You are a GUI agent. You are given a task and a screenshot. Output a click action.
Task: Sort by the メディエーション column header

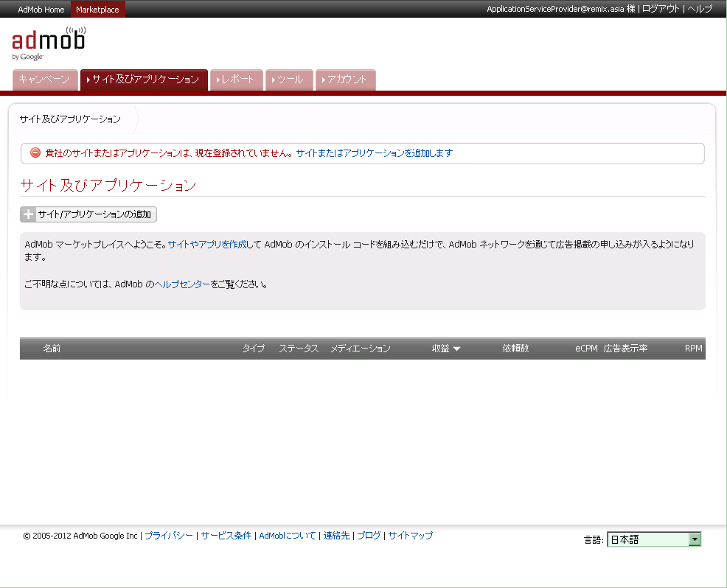[x=361, y=349]
